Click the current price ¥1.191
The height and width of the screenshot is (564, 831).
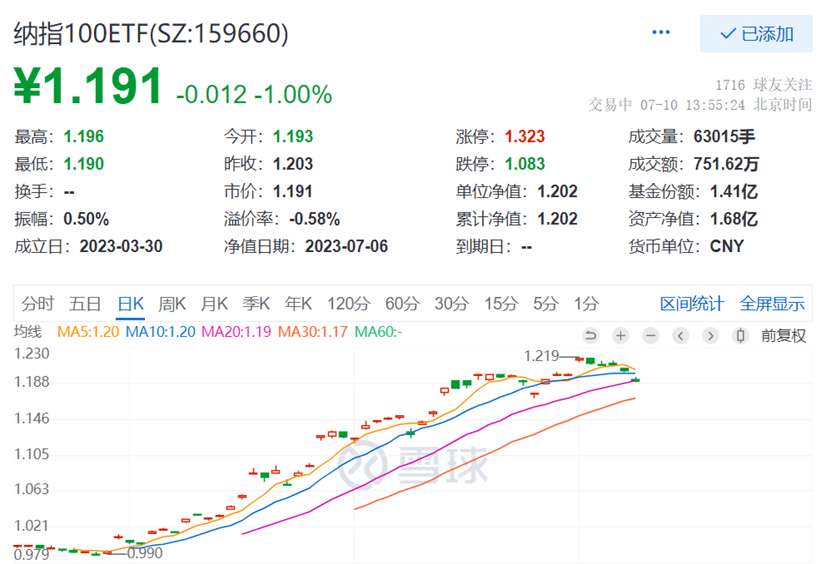[88, 85]
